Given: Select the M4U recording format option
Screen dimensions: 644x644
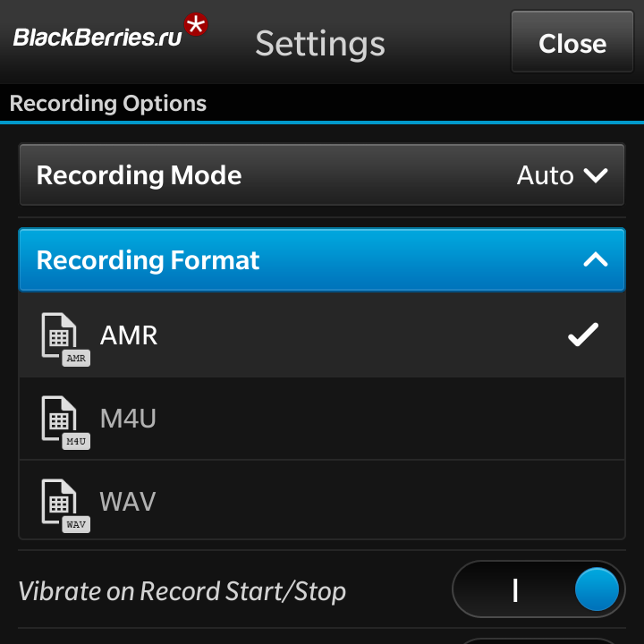Looking at the screenshot, I should (322, 419).
